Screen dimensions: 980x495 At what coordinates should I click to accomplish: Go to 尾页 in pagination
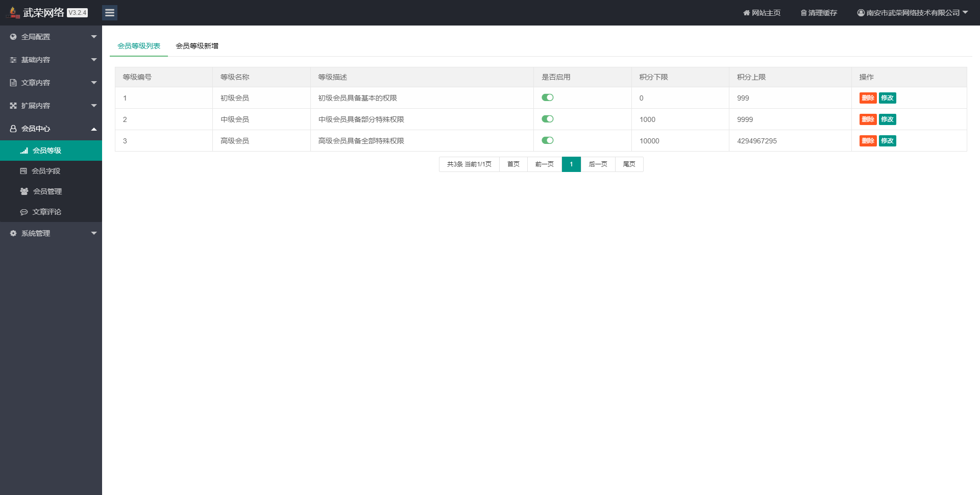(629, 164)
